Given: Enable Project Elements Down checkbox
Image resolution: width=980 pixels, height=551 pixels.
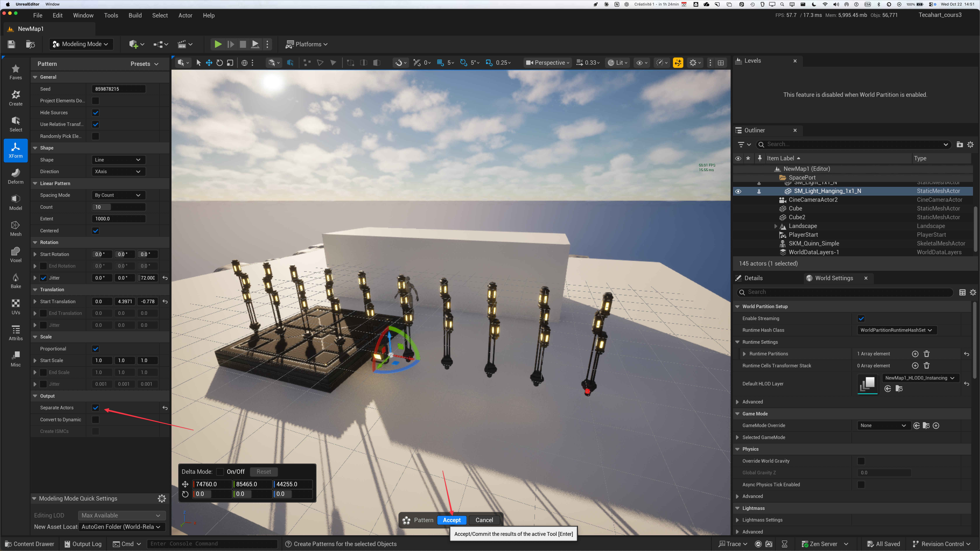Looking at the screenshot, I should [x=96, y=101].
